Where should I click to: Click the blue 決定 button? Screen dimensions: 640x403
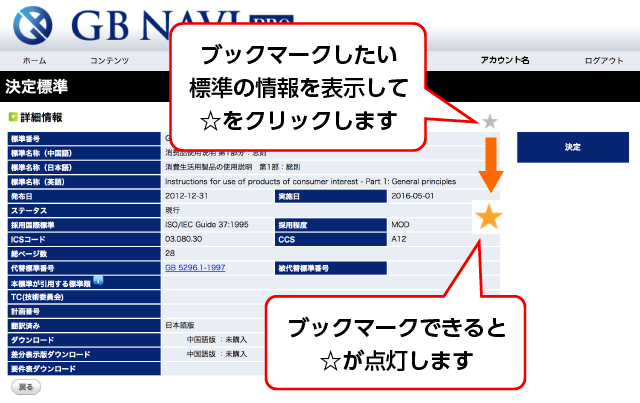(573, 147)
